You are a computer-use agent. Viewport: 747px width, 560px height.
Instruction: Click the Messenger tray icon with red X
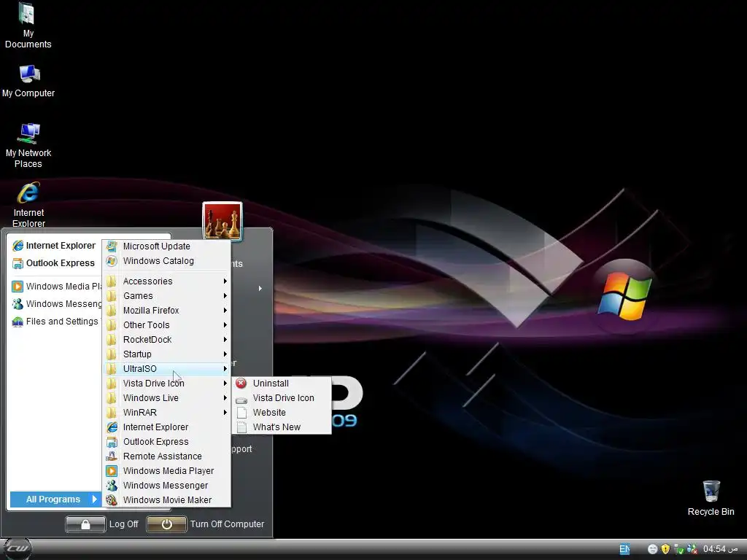coord(692,549)
